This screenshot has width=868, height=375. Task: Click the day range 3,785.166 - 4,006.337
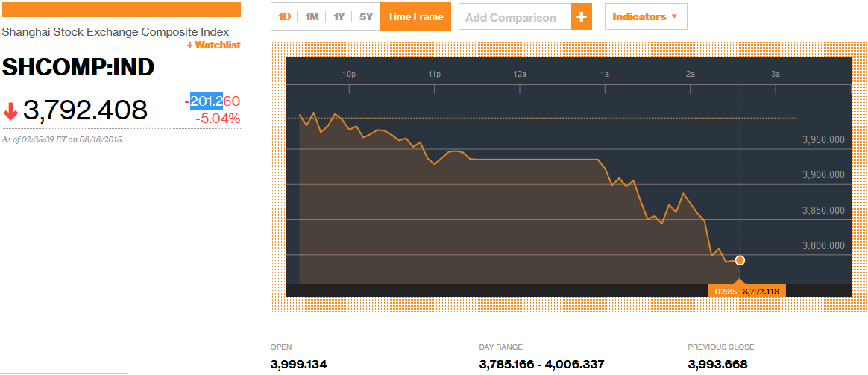(541, 365)
